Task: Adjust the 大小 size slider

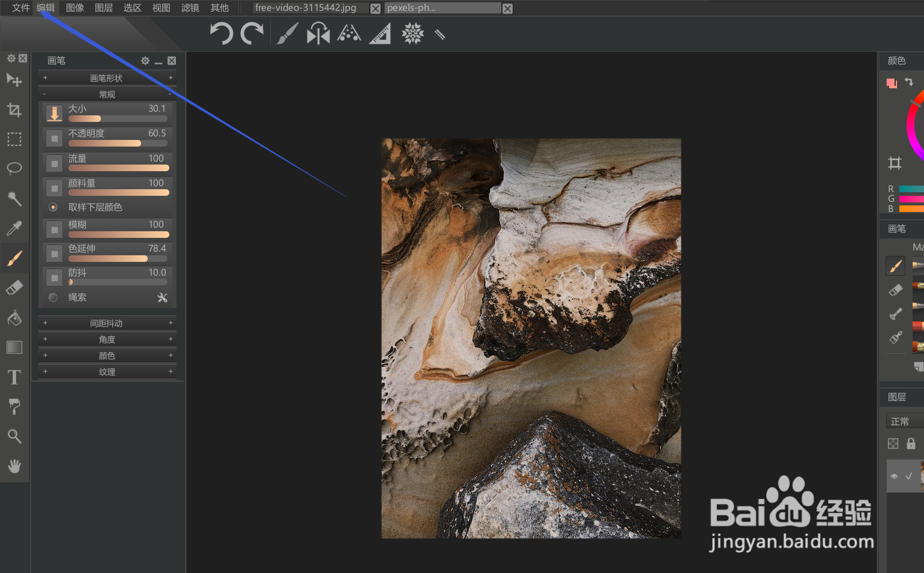Action: point(118,119)
